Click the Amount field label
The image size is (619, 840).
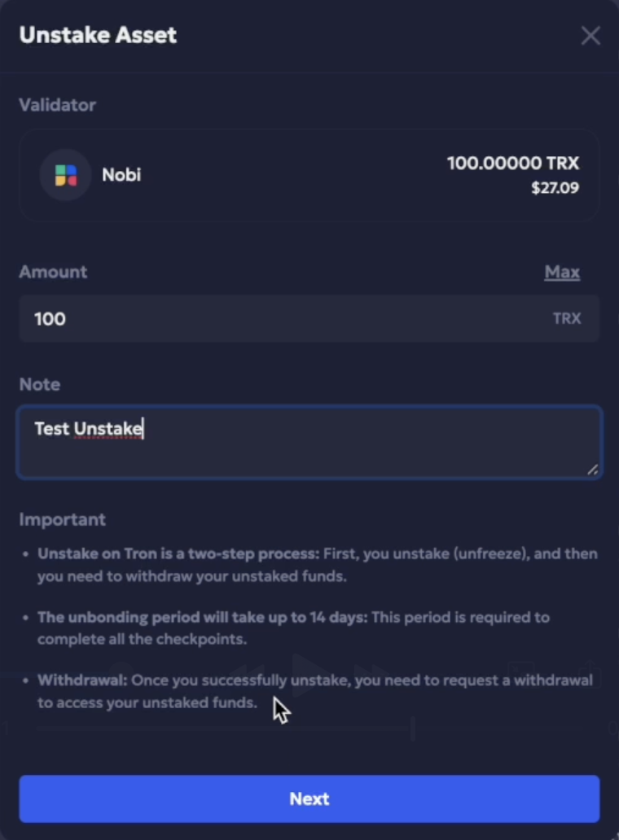[x=53, y=272]
